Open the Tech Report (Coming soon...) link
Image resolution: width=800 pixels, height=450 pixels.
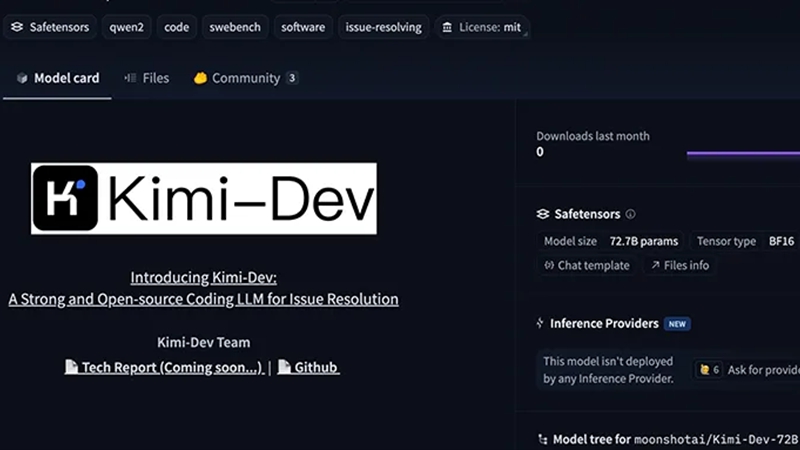pyautogui.click(x=164, y=367)
